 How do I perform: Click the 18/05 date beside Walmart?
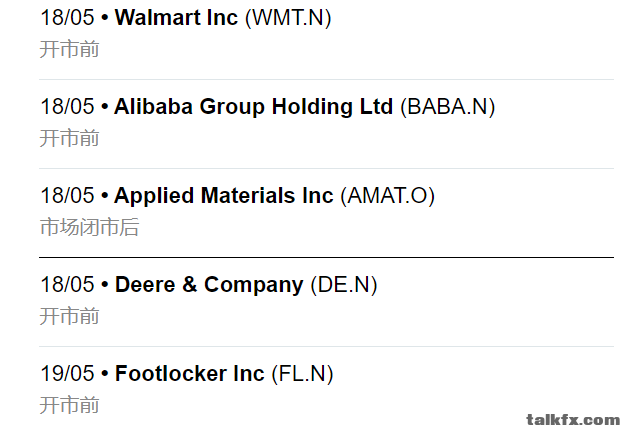67,18
